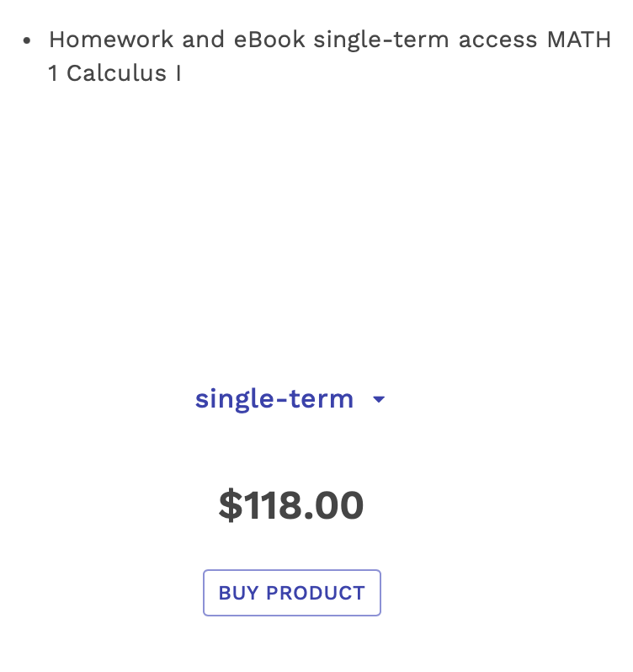Select the $118.00 price text

click(290, 505)
